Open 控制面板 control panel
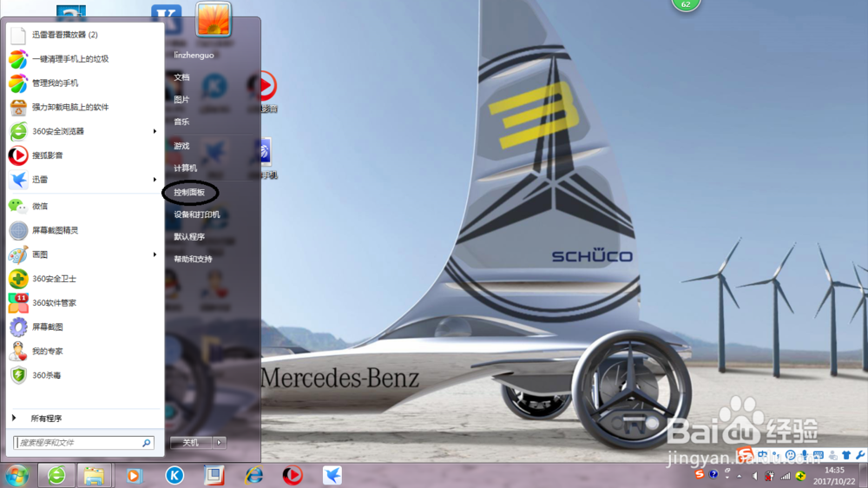Image resolution: width=868 pixels, height=488 pixels. (x=189, y=193)
